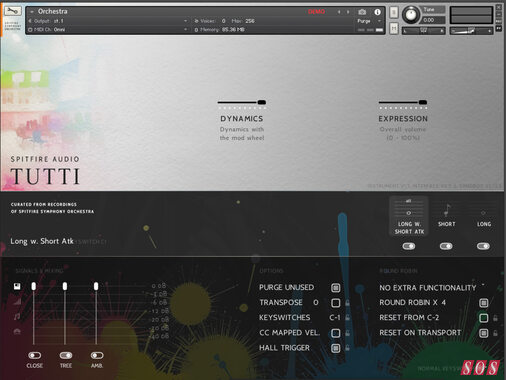Toggle the Close mic switch

coord(35,355)
